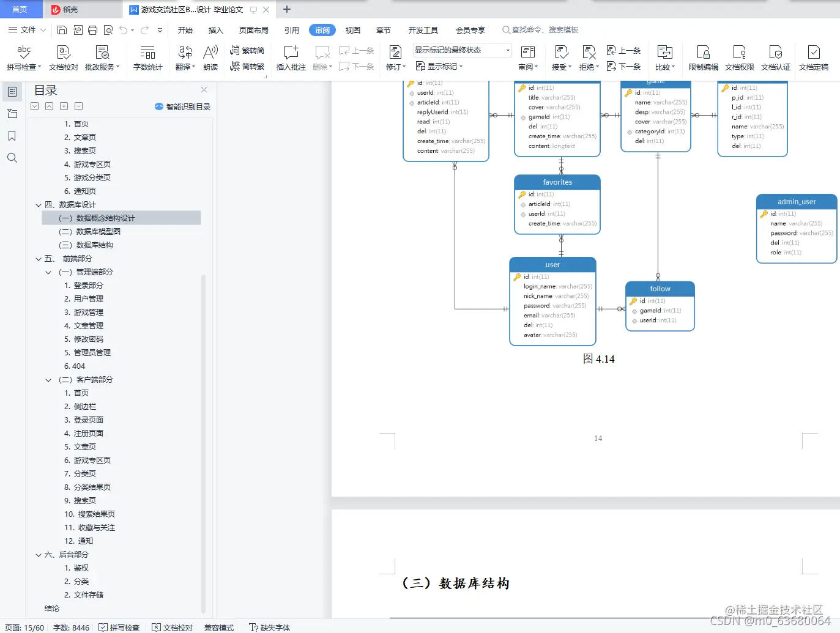Viewport: 840px width, 633px height.
Task: Click 兼容模式 in the status bar
Action: pyautogui.click(x=219, y=627)
